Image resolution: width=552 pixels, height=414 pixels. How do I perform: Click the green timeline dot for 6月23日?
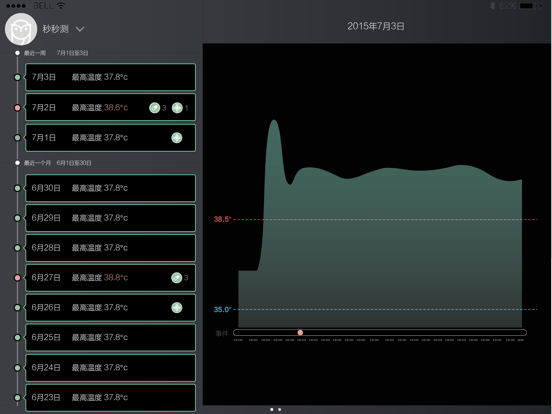point(17,398)
